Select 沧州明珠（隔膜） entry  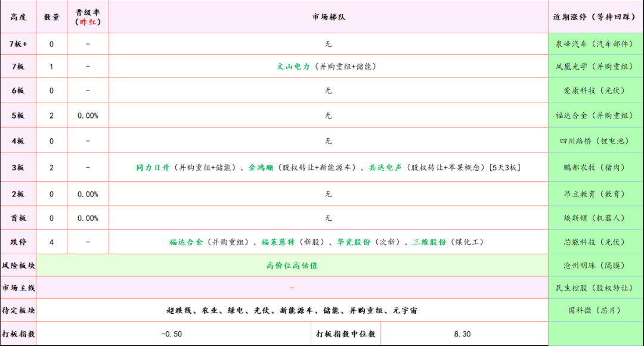tap(595, 265)
